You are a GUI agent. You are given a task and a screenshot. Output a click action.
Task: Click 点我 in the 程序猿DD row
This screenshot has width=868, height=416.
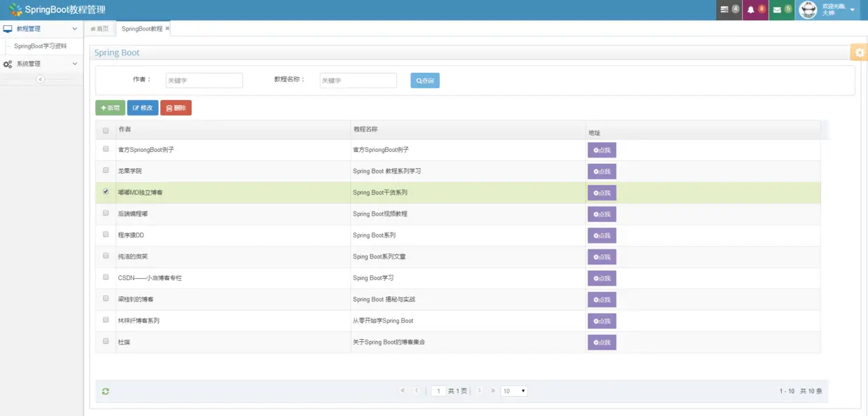(602, 235)
